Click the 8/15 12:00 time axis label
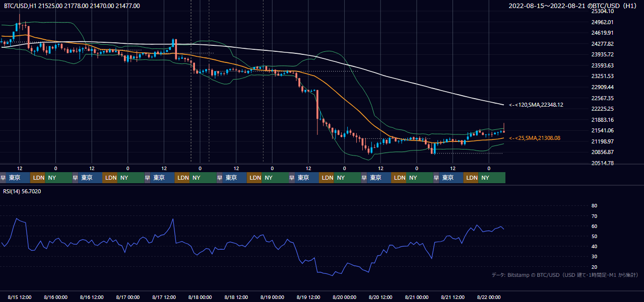644x302 pixels. (x=20, y=297)
